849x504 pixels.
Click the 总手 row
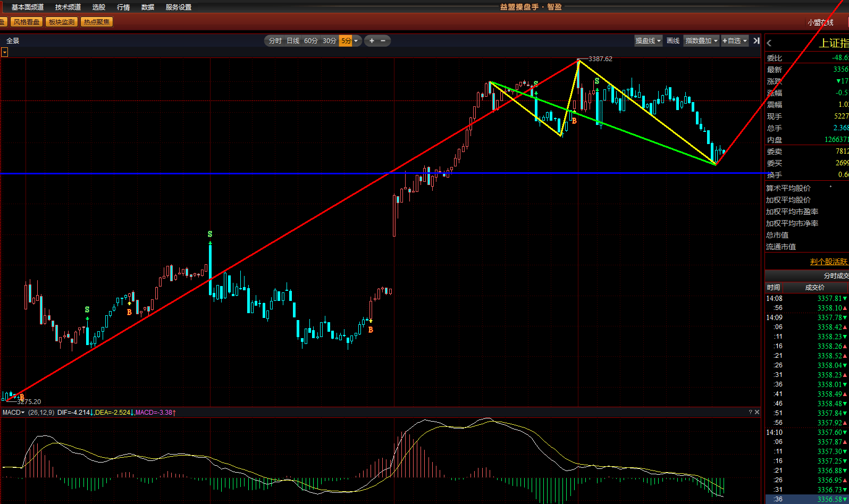pyautogui.click(x=807, y=128)
